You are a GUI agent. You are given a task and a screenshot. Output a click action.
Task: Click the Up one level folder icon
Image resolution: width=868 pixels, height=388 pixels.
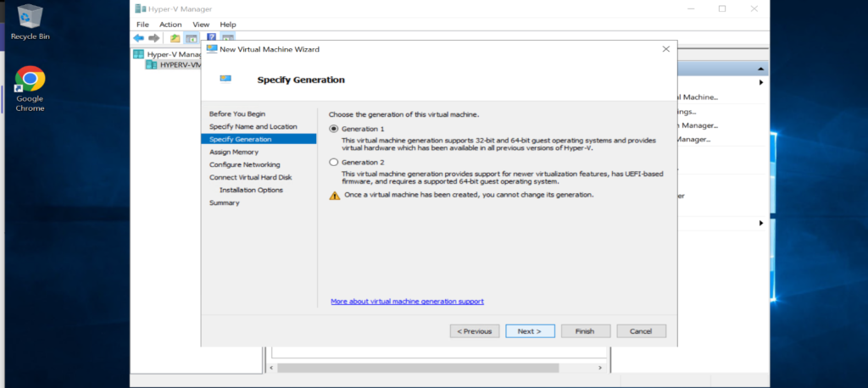(x=175, y=38)
